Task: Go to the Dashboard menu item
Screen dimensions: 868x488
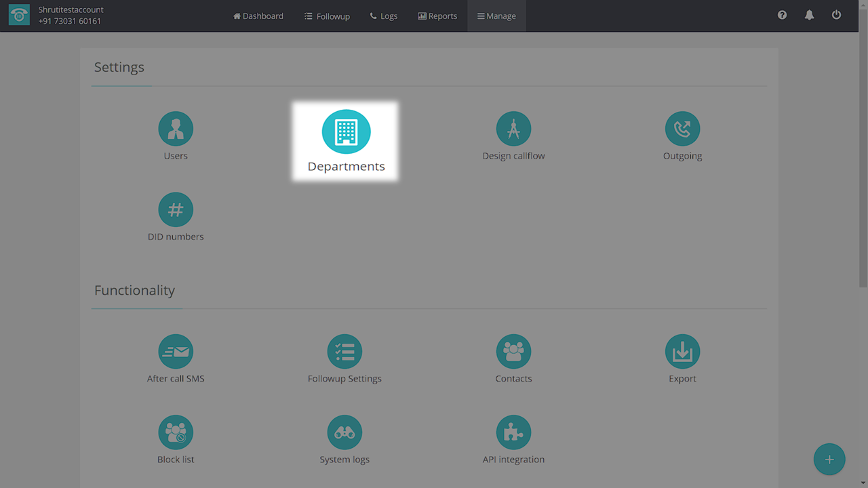Action: [258, 16]
